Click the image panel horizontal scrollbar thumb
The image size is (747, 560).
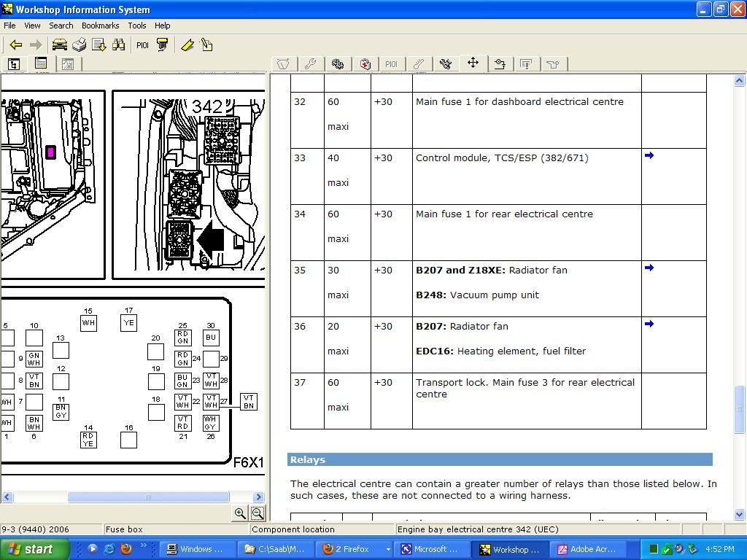[148, 497]
